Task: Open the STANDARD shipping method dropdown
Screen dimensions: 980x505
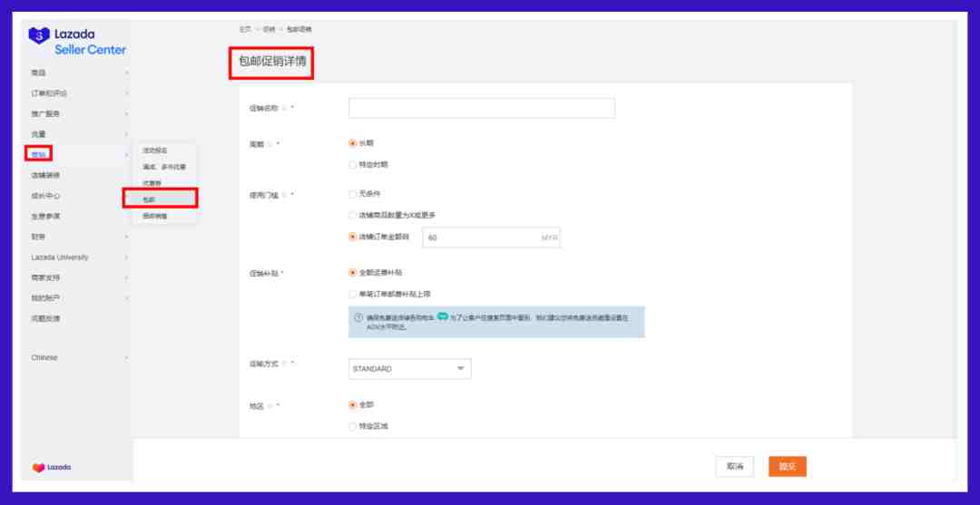Action: point(410,369)
